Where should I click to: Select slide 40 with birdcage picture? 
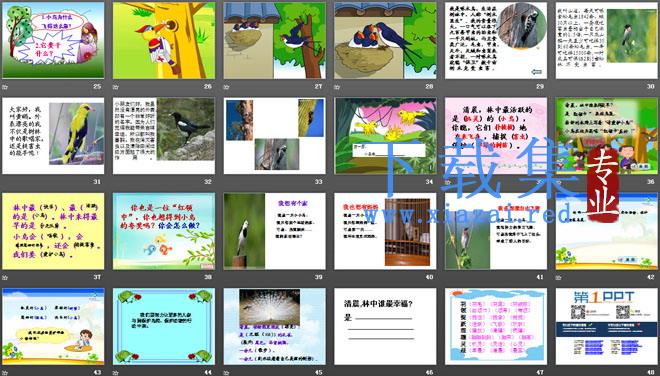[x=385, y=231]
